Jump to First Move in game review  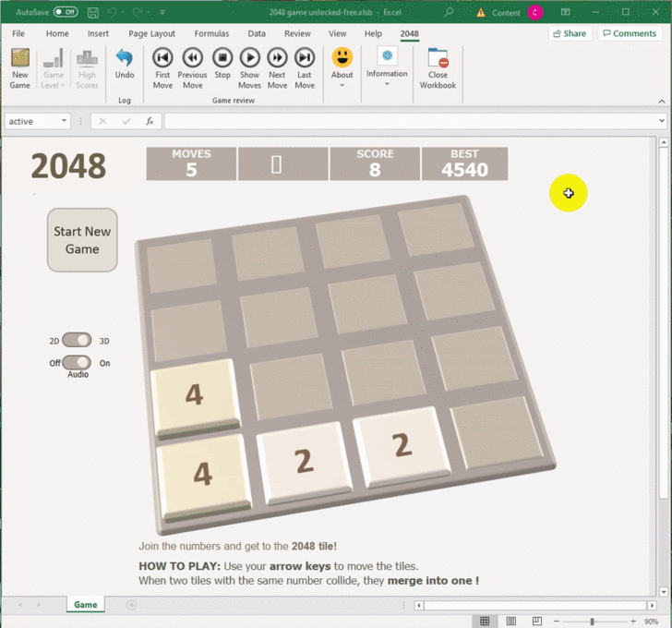(162, 57)
